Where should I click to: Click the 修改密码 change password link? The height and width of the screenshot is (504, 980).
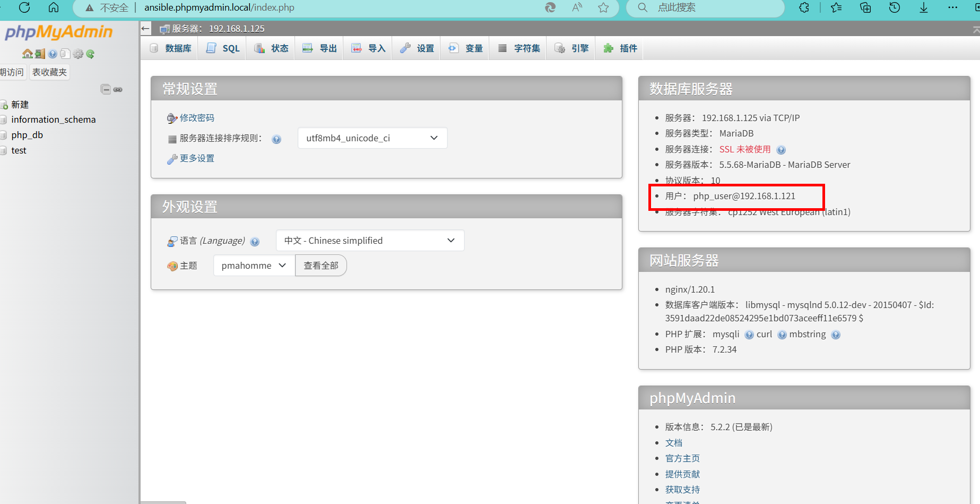coord(197,118)
